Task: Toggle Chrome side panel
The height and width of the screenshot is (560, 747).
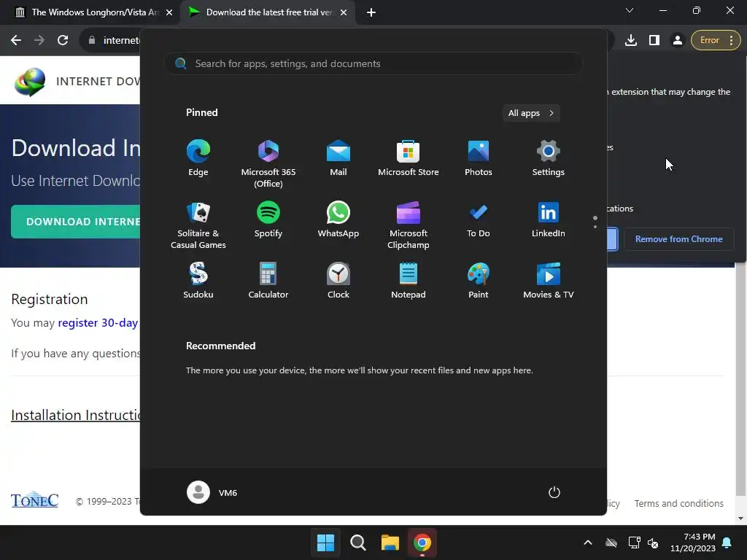Action: coord(654,40)
